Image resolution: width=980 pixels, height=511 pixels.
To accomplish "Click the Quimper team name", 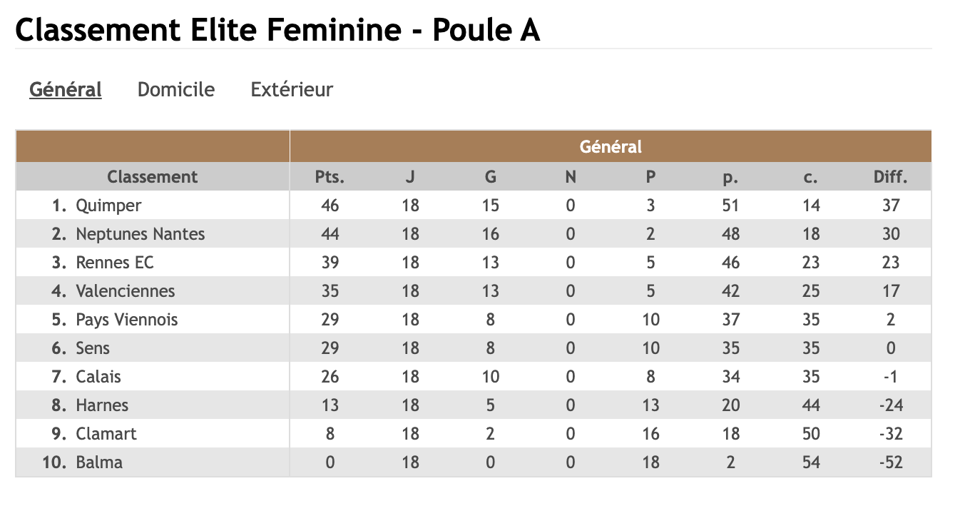I will (x=108, y=206).
